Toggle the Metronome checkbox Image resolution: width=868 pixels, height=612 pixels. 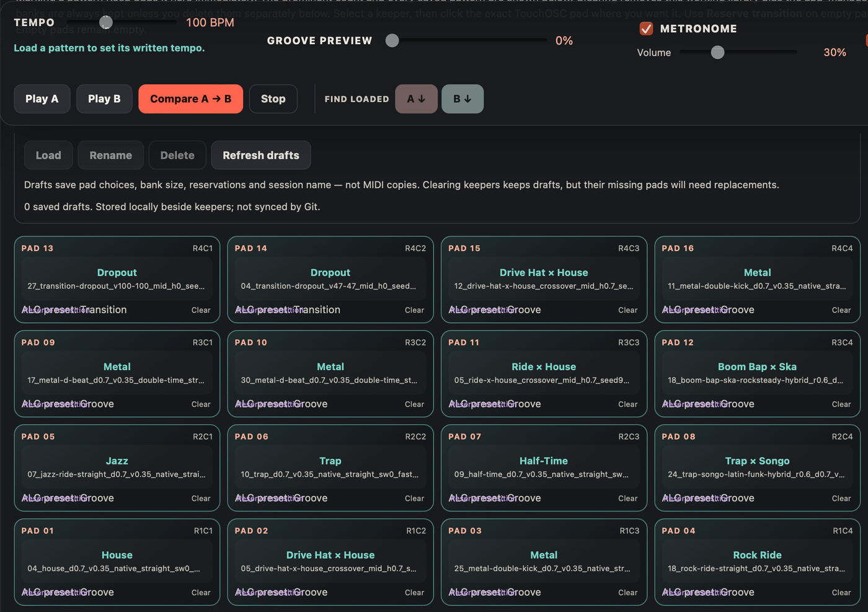[x=646, y=29]
